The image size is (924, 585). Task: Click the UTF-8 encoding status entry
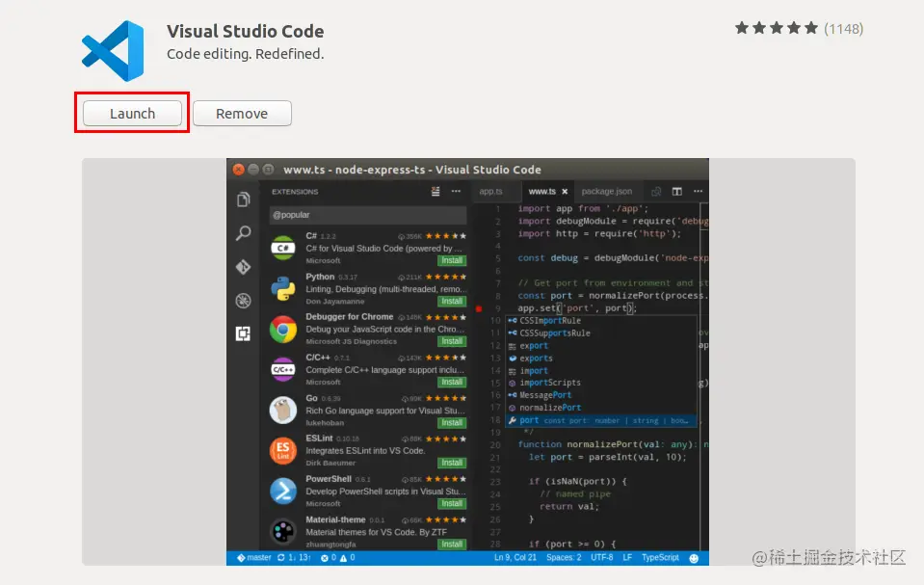click(x=601, y=558)
